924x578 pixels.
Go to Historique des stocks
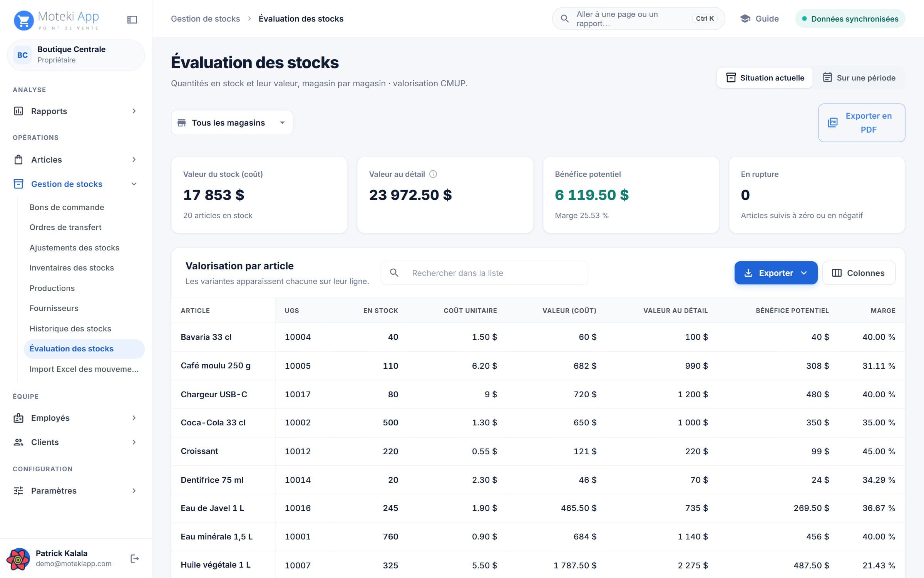click(x=70, y=329)
